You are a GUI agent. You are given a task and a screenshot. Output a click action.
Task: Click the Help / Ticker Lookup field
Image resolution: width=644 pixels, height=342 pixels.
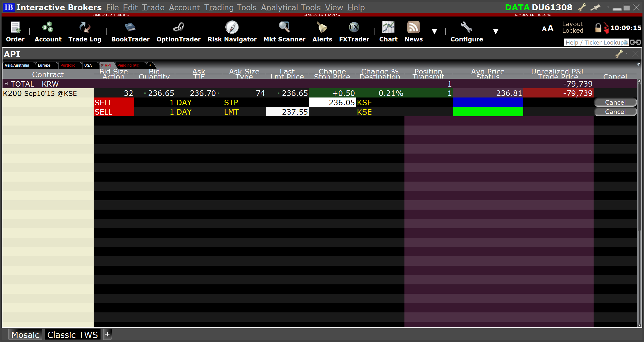pyautogui.click(x=594, y=43)
